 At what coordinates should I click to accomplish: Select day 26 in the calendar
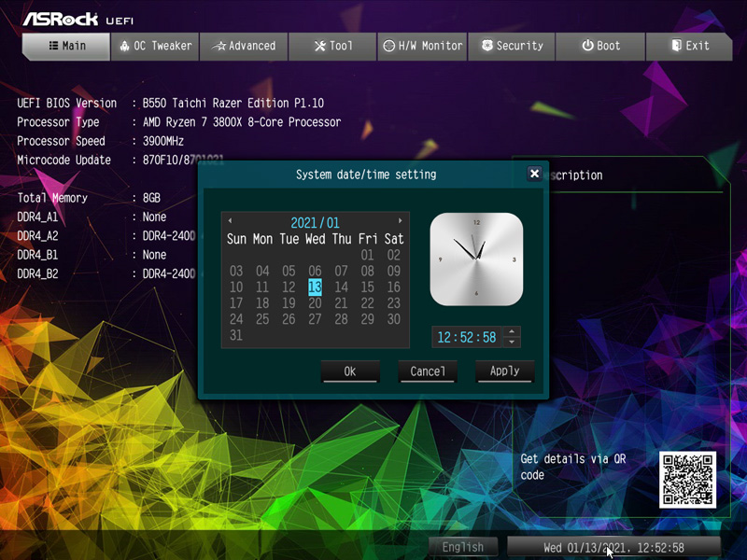click(x=289, y=319)
